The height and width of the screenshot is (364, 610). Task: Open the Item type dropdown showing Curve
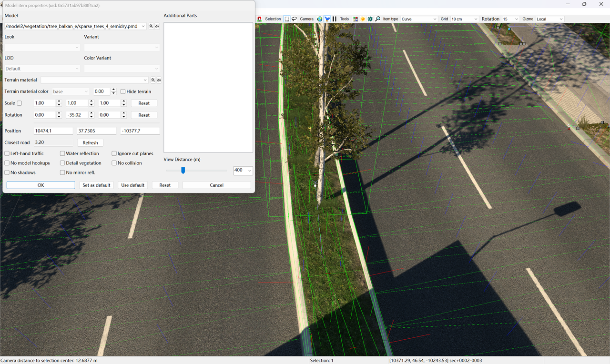tap(418, 19)
